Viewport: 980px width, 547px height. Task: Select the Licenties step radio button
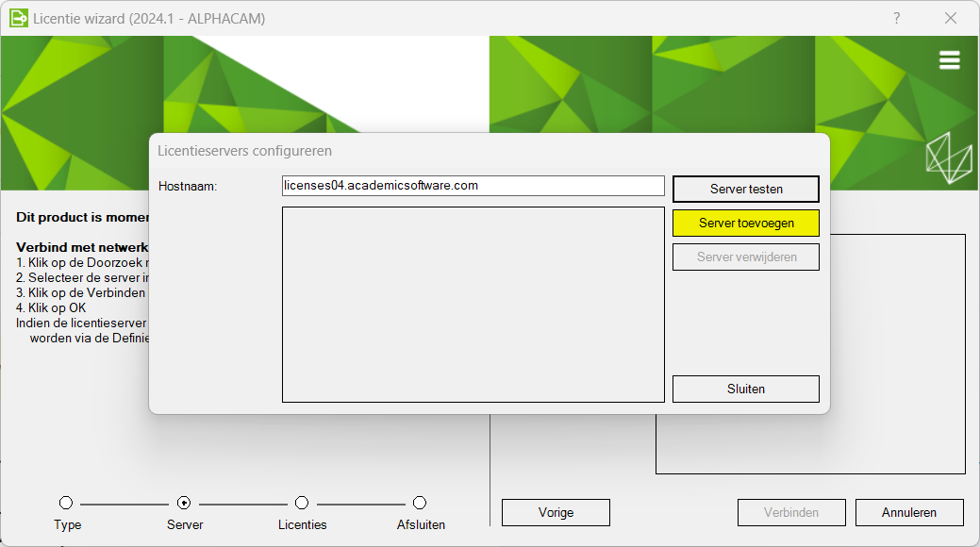click(x=302, y=503)
